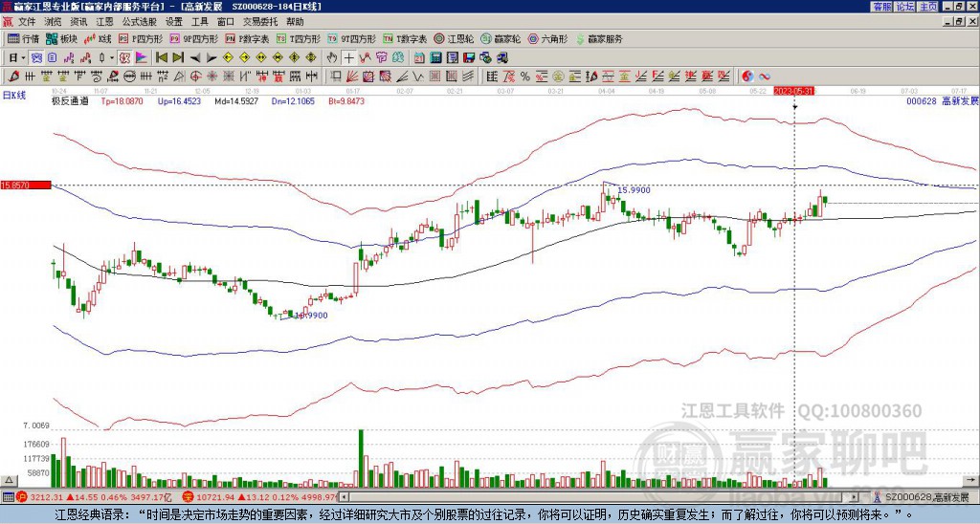This screenshot has width=980, height=524.
Task: Toggle the crosshair cursor tool
Action: [x=348, y=58]
